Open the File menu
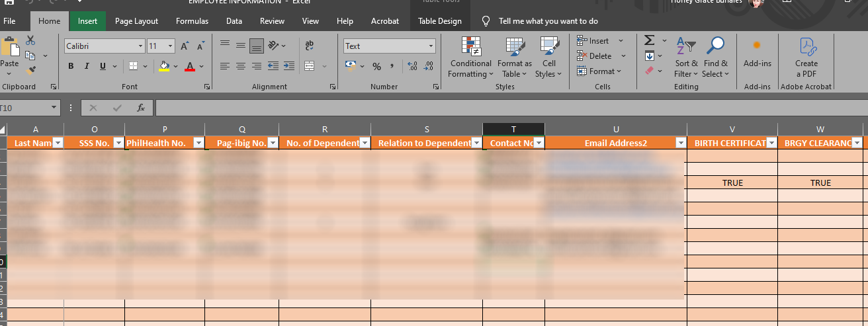This screenshot has height=326, width=868. coord(9,21)
